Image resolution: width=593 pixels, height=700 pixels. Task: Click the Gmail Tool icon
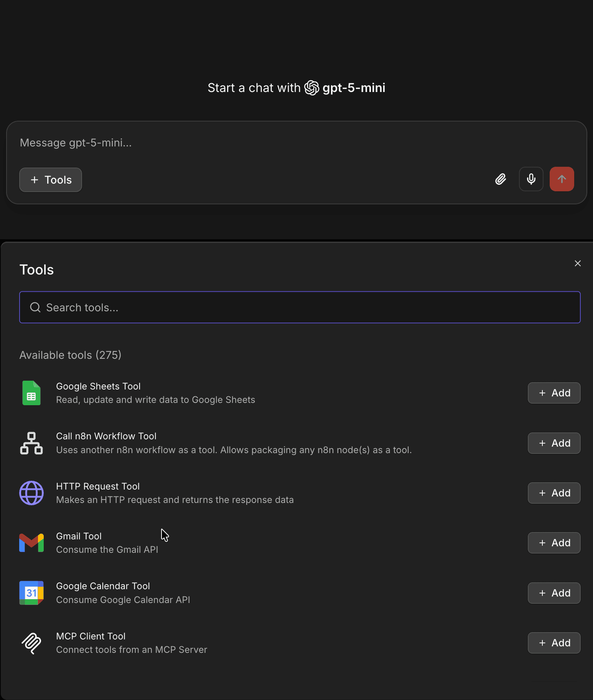[31, 543]
